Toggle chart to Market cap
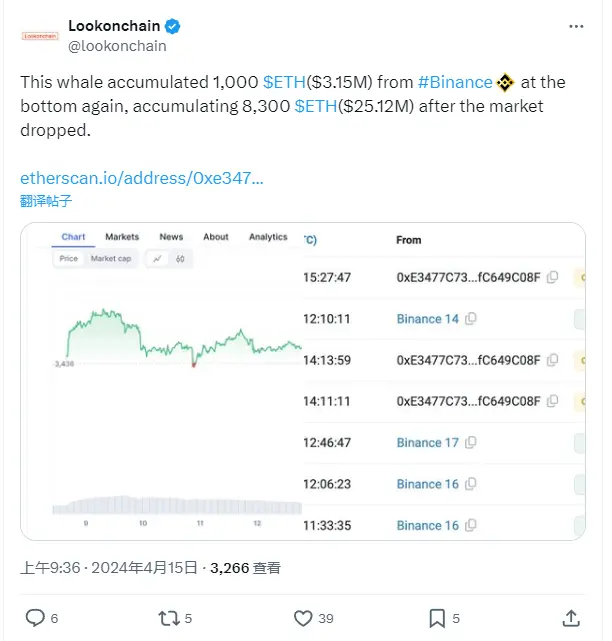 [x=110, y=258]
